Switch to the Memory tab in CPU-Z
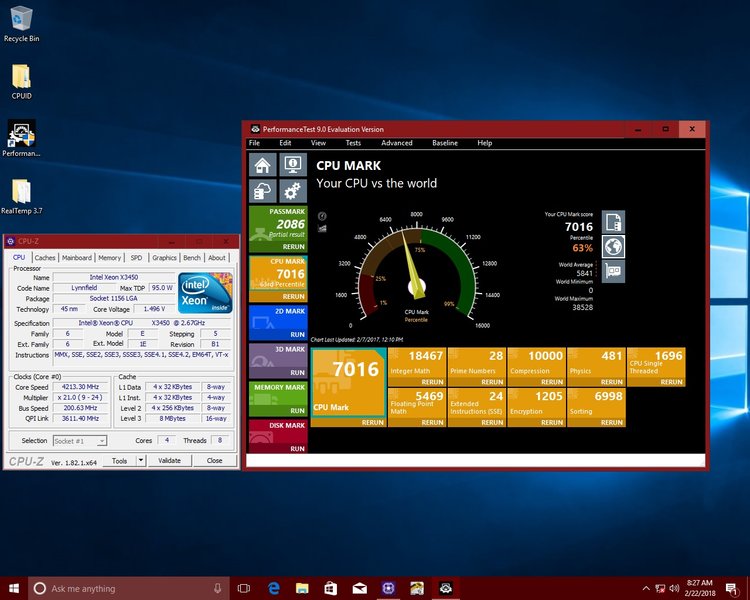Viewport: 750px width, 600px height. 110,257
